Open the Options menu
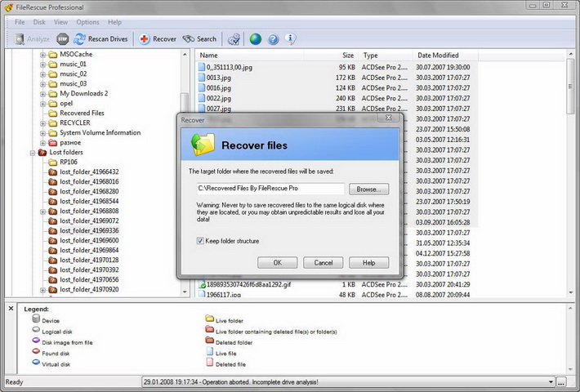This screenshot has height=392, width=580. pyautogui.click(x=87, y=22)
